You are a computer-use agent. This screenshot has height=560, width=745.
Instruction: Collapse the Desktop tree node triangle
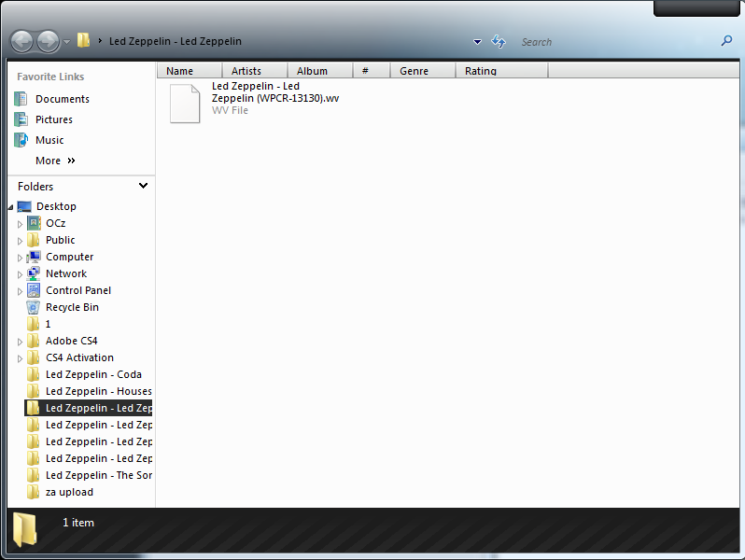pos(10,207)
